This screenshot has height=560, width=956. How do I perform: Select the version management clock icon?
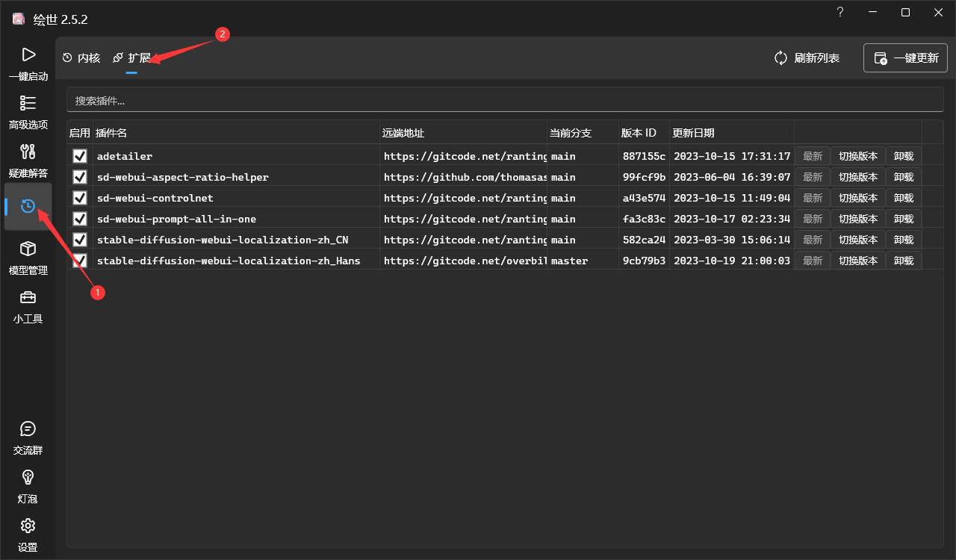click(28, 206)
